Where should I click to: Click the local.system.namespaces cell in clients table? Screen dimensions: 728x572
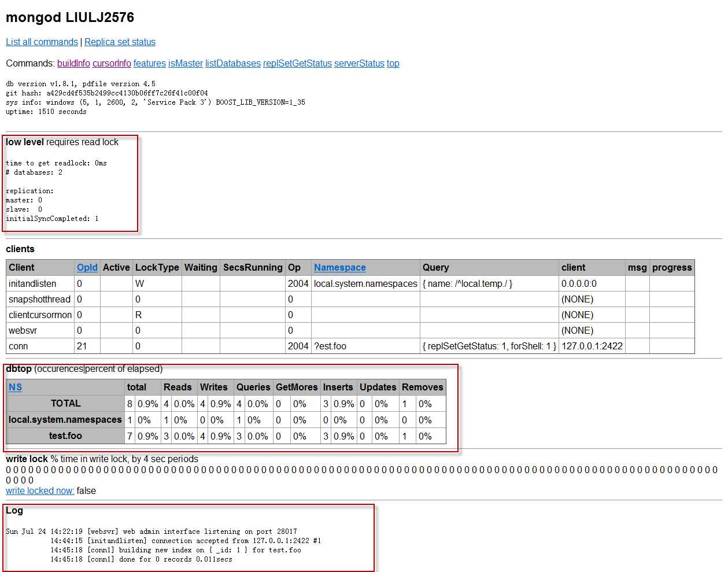(365, 283)
